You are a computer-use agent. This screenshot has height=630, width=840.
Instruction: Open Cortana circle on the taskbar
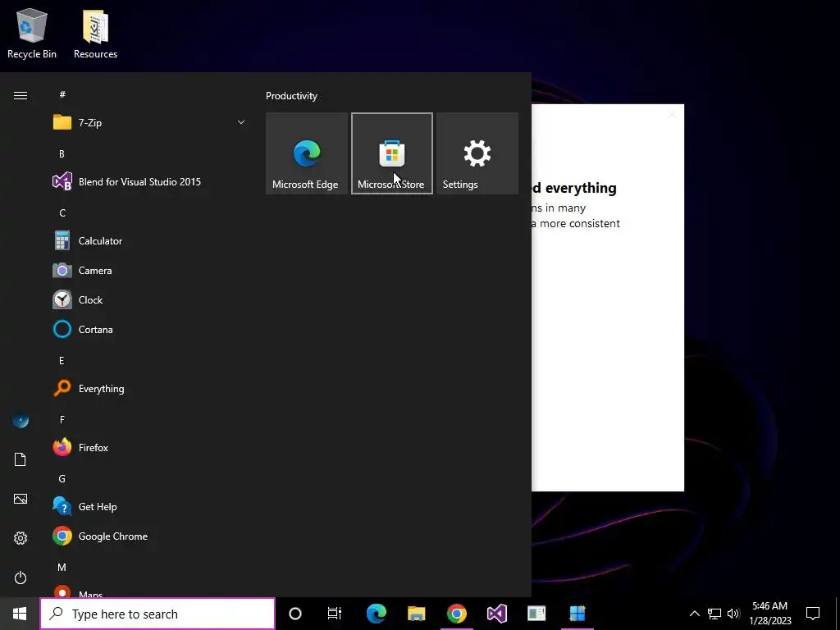tap(295, 614)
